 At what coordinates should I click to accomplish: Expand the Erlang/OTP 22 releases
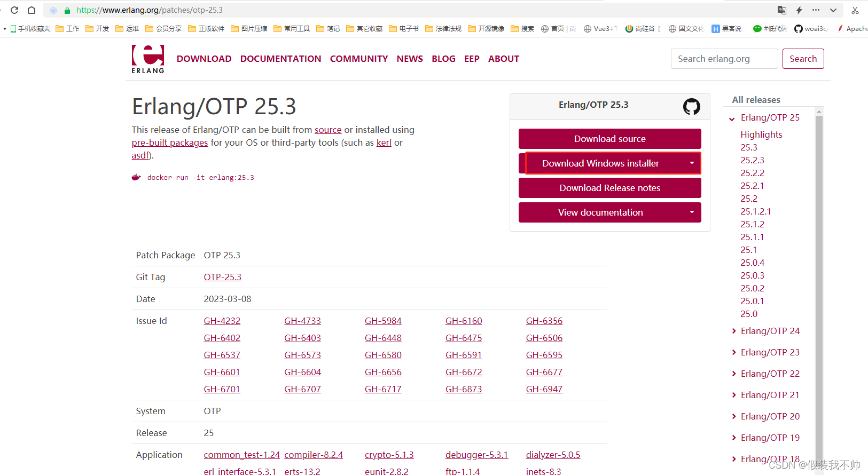734,374
